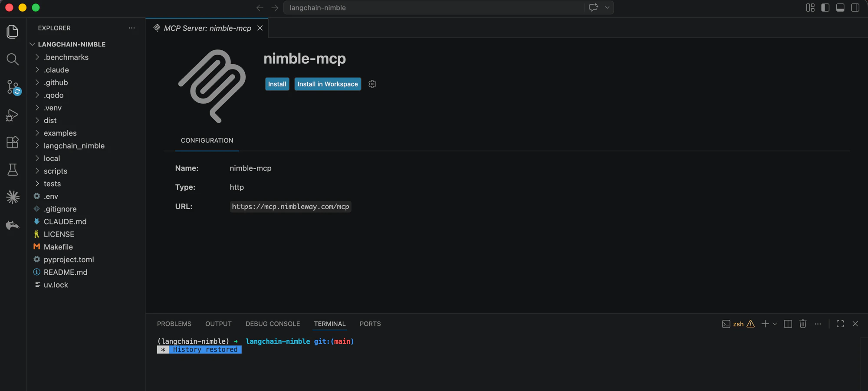Open the Testing flask view
The width and height of the screenshot is (868, 391).
click(13, 170)
